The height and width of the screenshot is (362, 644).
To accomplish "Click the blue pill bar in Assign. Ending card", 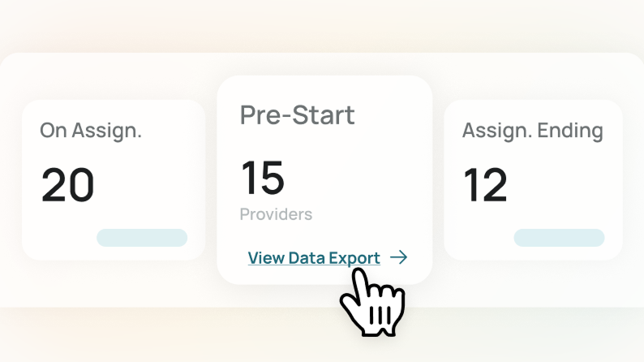I will click(x=559, y=238).
